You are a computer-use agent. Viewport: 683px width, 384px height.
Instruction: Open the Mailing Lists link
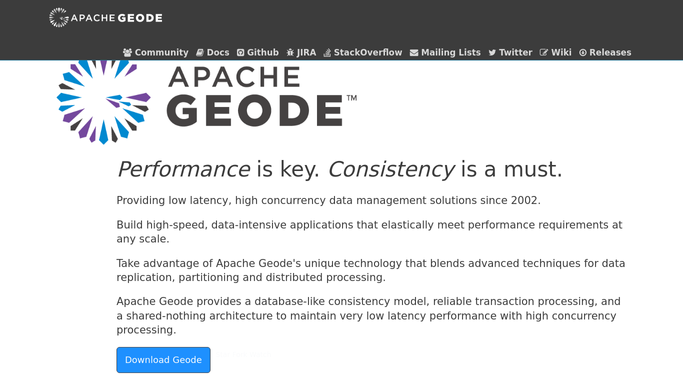coord(451,53)
